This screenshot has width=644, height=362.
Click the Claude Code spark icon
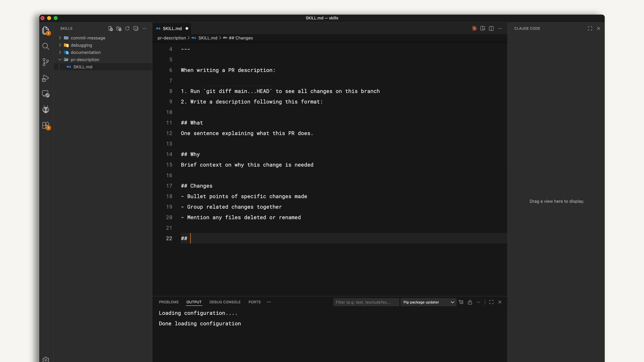474,28
